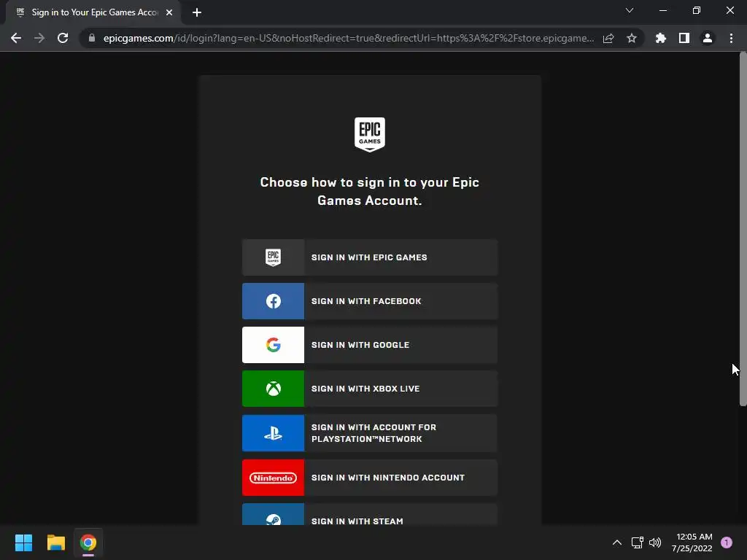Viewport: 747px width, 560px height.
Task: Open the notification badge in the taskbar
Action: [x=727, y=542]
